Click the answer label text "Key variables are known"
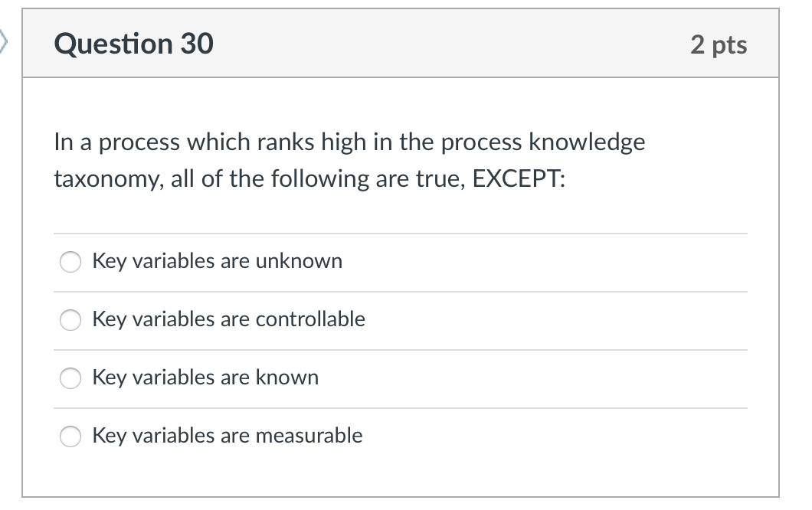 [205, 378]
